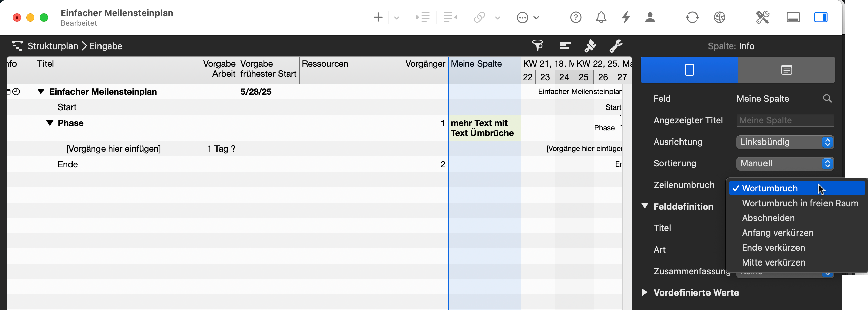
Task: Click the person user account icon
Action: point(650,17)
